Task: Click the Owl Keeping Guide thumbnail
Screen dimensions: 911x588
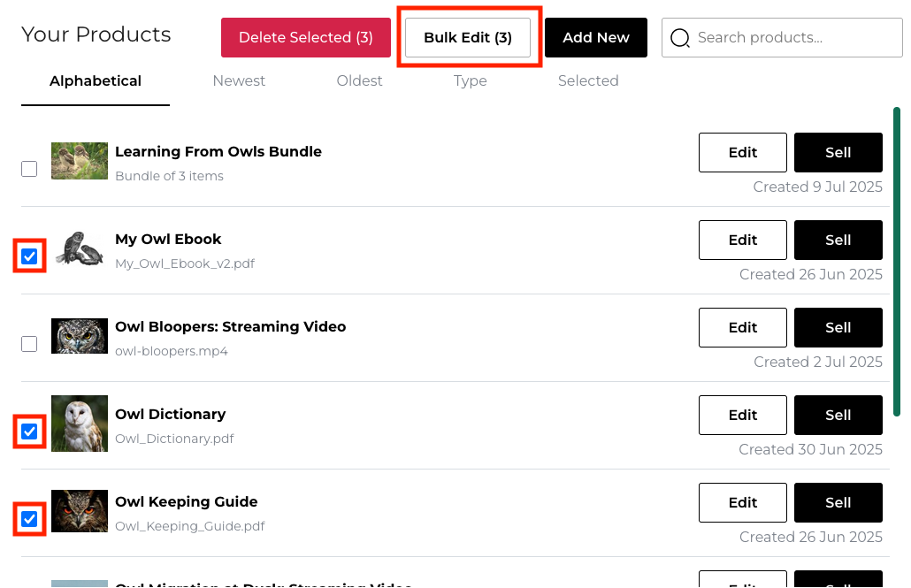Action: coord(80,511)
